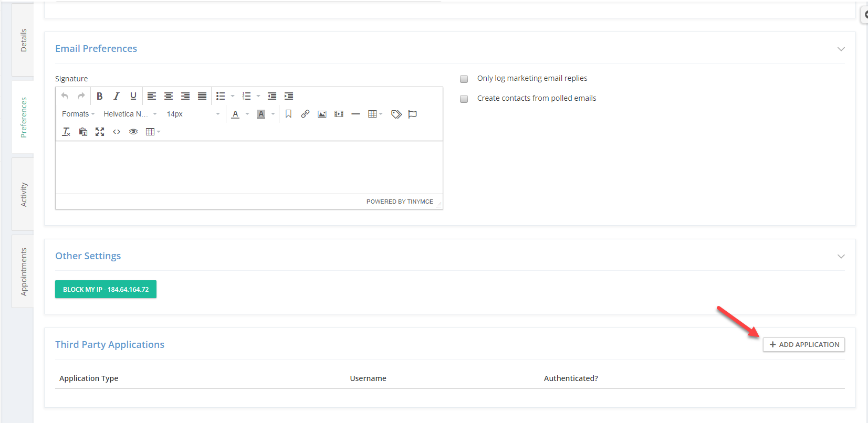Center align signature text

click(169, 96)
